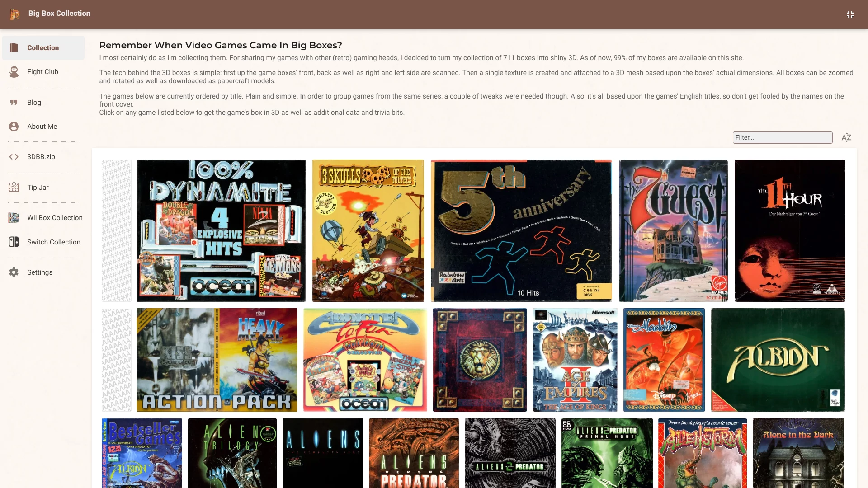Viewport: 868px width, 488px height.
Task: Click the Switch Collection console icon
Action: (x=14, y=242)
